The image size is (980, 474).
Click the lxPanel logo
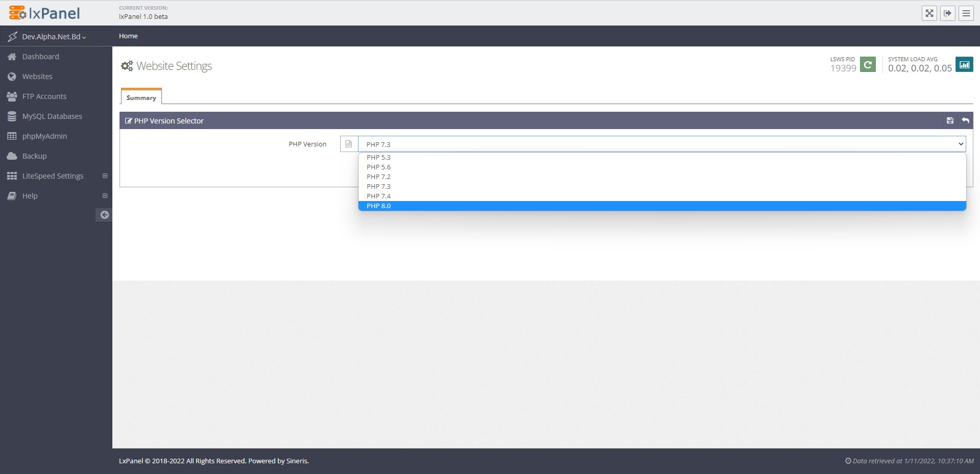44,13
